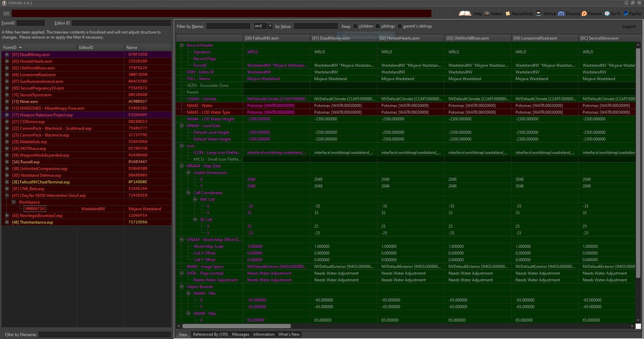Image resolution: width=644 pixels, height=339 pixels.
Task: Collapse the NAM0 - Min subsection
Action: [189, 293]
